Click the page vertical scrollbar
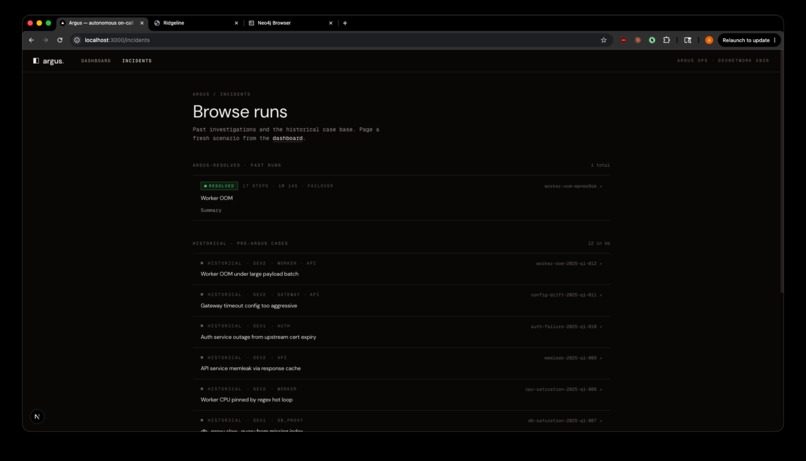Viewport: 806px width, 461px height. (781, 172)
